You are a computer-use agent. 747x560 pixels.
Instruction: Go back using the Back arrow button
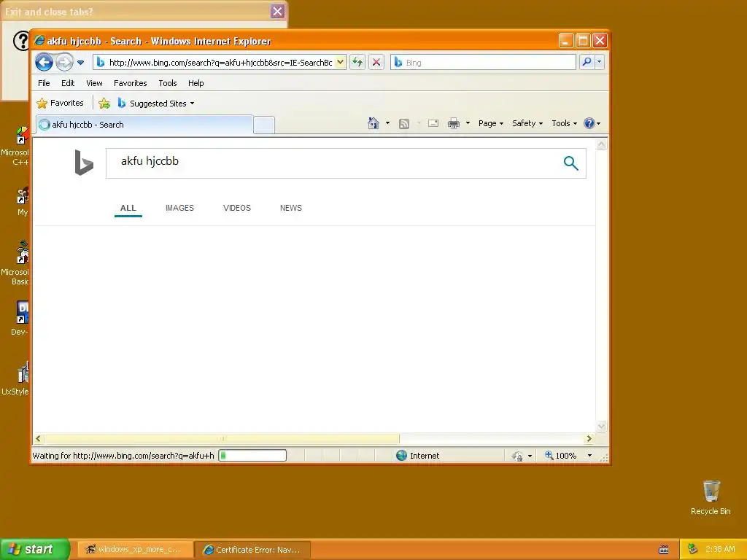click(x=44, y=62)
